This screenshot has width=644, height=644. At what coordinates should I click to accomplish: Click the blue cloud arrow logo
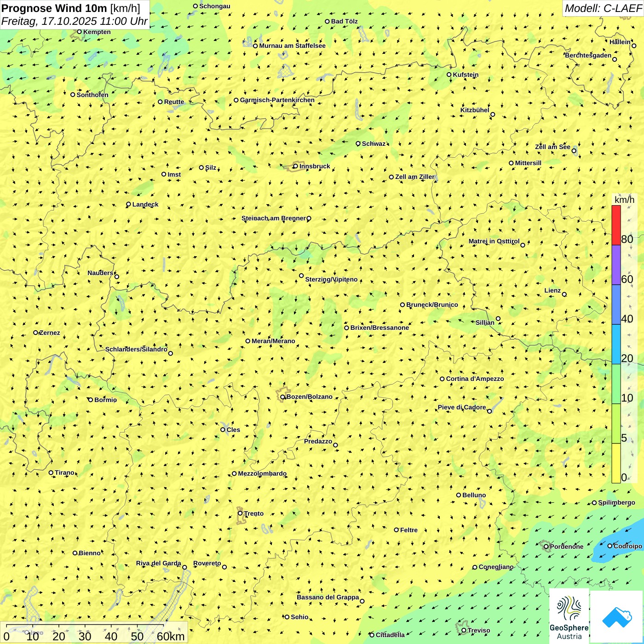[617, 617]
